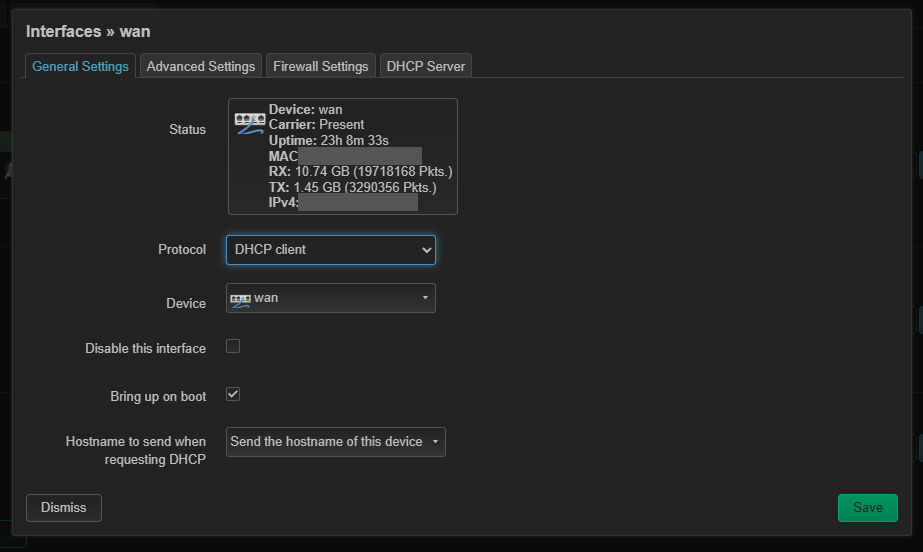
Task: Open the Device dropdown showing wan
Action: (331, 298)
